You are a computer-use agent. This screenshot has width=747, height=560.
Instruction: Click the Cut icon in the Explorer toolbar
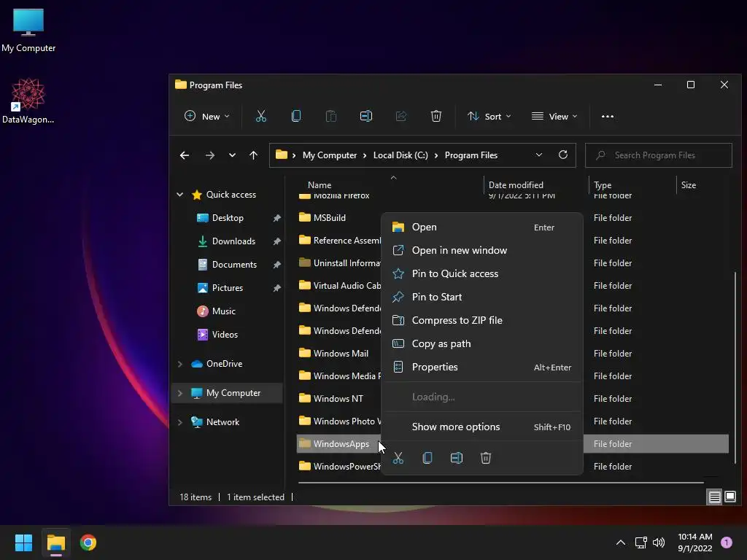pos(260,116)
